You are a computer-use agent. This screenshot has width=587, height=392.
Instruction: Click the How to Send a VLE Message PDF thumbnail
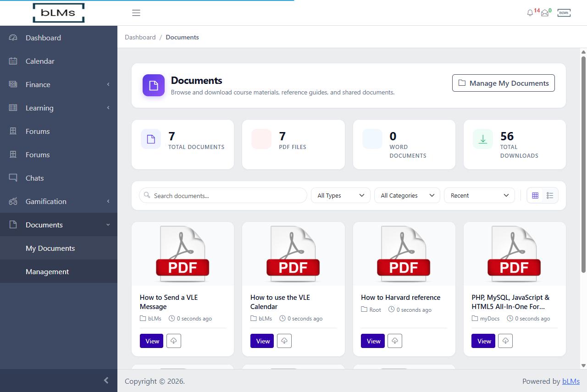(183, 254)
